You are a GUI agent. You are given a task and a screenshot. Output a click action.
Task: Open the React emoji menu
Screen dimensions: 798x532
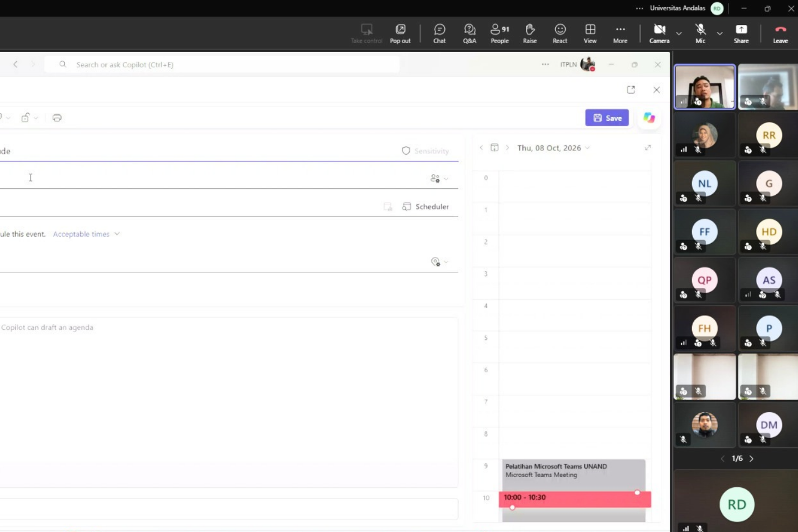point(560,34)
